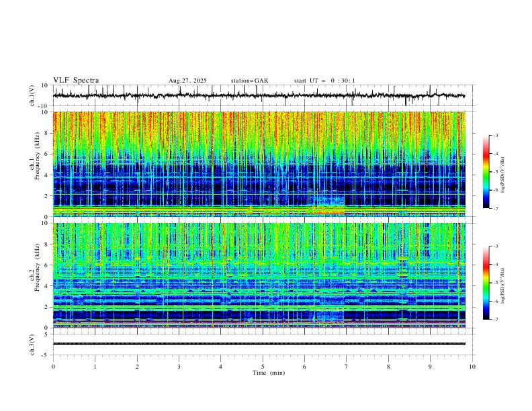
Task: Click the "ch.1(V)" waveform axis label
Action: [32, 95]
